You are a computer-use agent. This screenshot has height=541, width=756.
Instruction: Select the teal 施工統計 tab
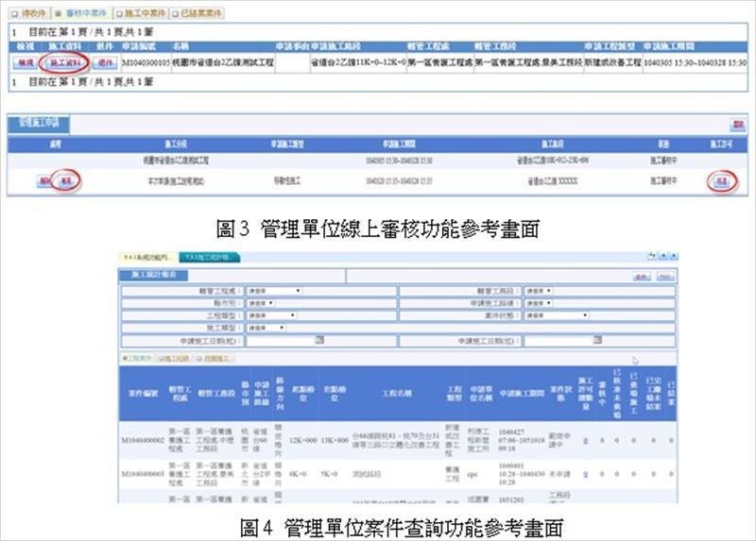tap(210, 258)
